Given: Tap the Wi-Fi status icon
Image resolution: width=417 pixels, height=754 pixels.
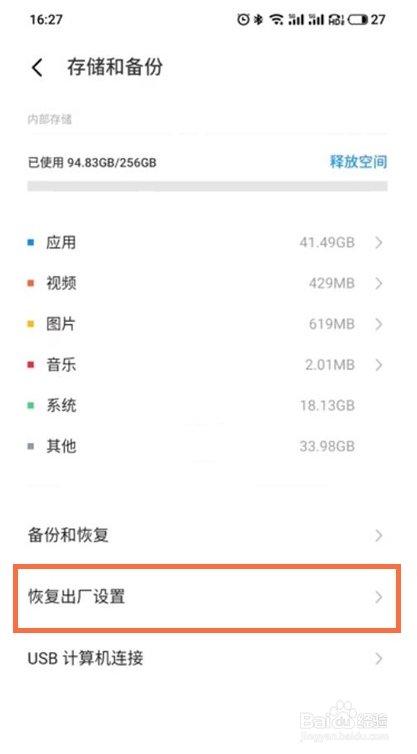Looking at the screenshot, I should pyautogui.click(x=276, y=19).
